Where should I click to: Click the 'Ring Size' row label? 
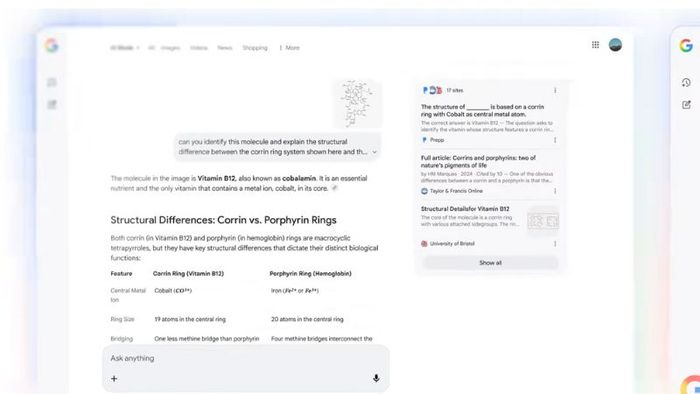click(x=122, y=319)
